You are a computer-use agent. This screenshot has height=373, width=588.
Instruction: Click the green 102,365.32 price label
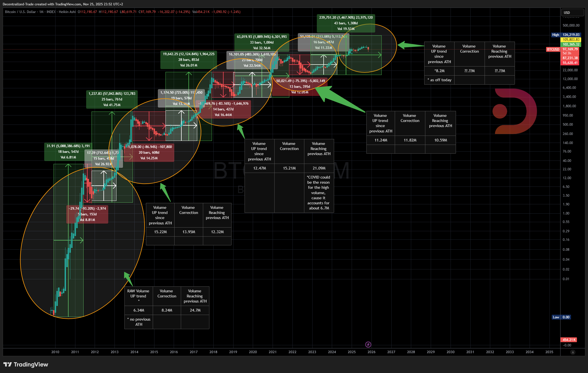pyautogui.click(x=571, y=44)
